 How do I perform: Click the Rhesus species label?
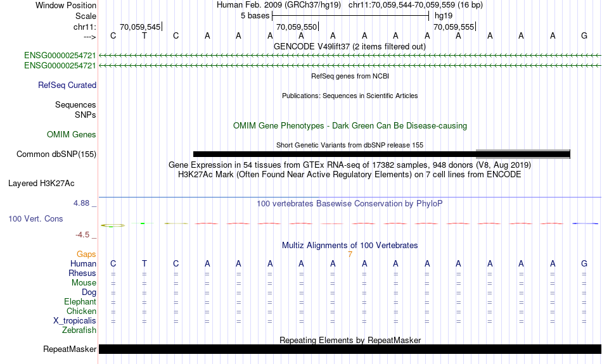click(82, 273)
